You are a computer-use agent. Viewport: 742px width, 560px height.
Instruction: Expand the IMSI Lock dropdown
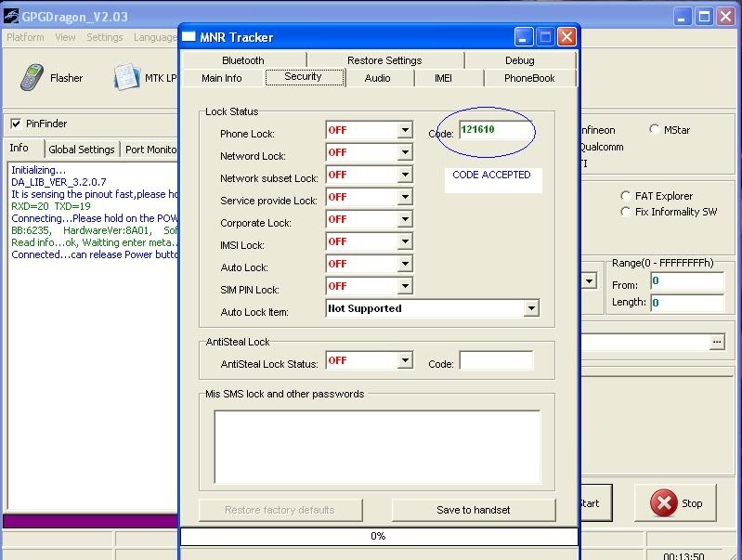(x=405, y=241)
